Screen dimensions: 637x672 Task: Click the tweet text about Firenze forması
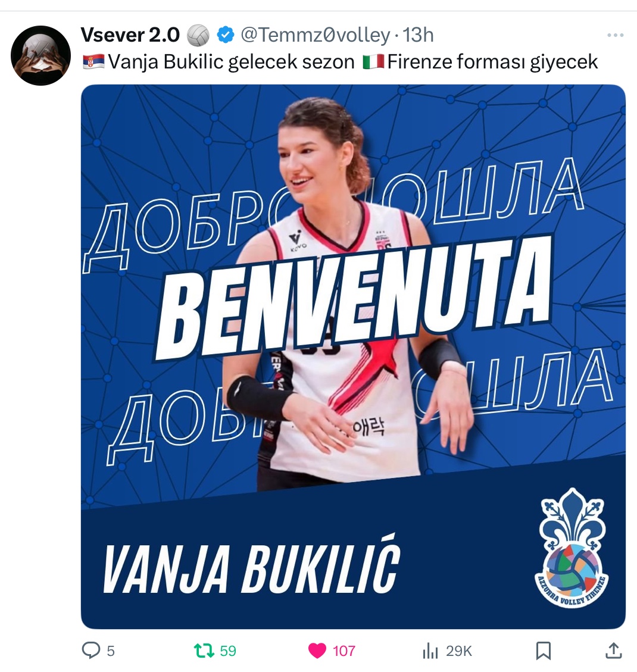(x=340, y=62)
